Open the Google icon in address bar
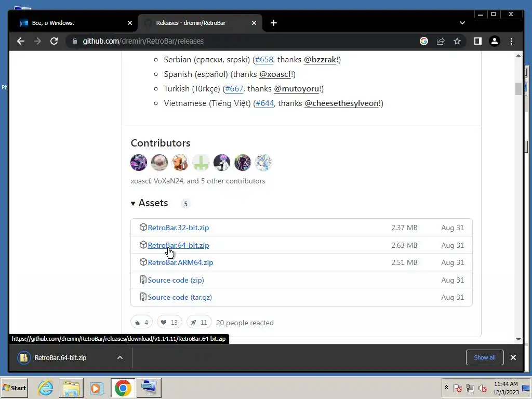Screen dimensions: 532x399 424,41
